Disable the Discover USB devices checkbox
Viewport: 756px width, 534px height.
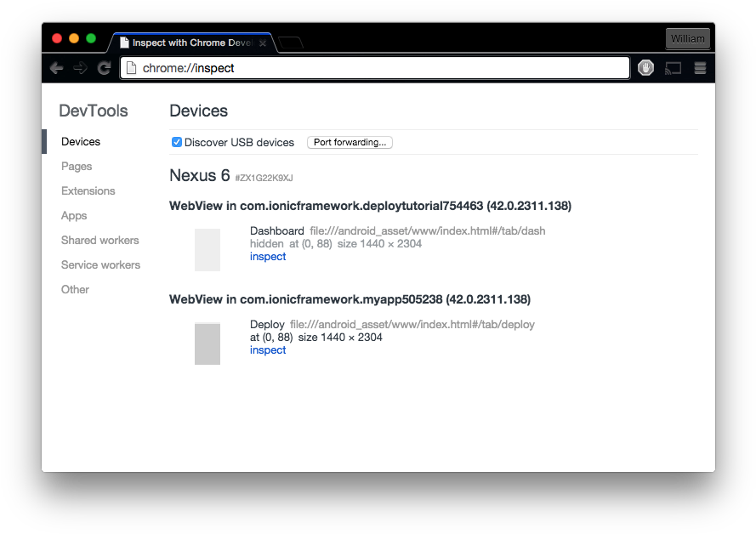tap(176, 142)
